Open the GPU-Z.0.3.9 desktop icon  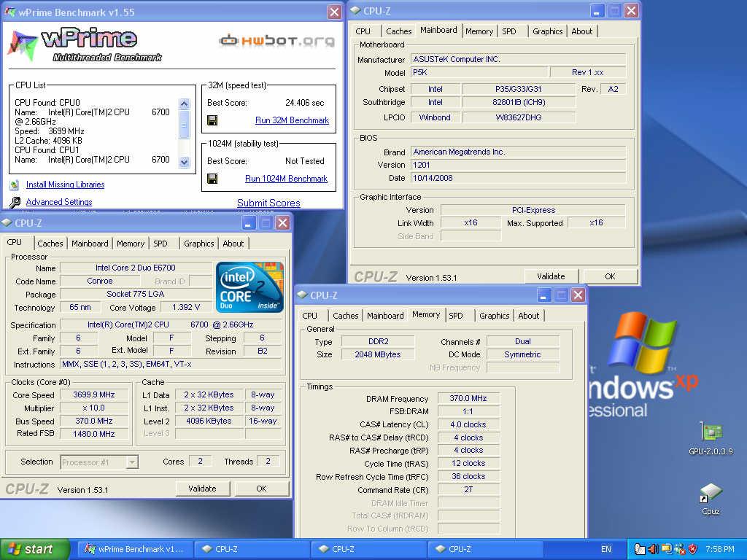[x=711, y=432]
